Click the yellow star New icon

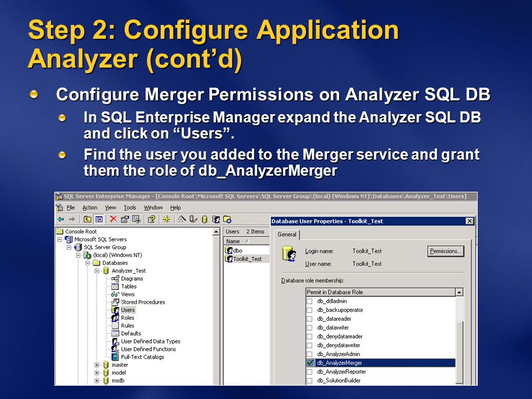click(166, 219)
